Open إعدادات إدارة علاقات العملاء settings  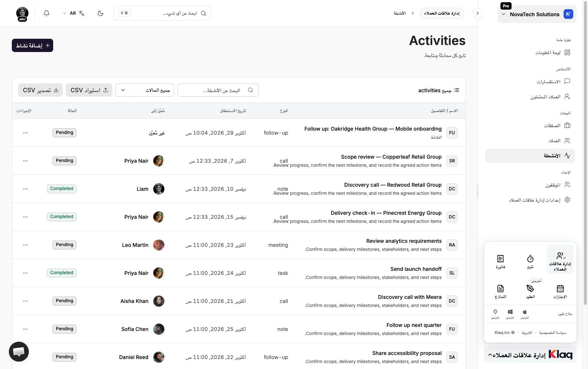click(530, 200)
